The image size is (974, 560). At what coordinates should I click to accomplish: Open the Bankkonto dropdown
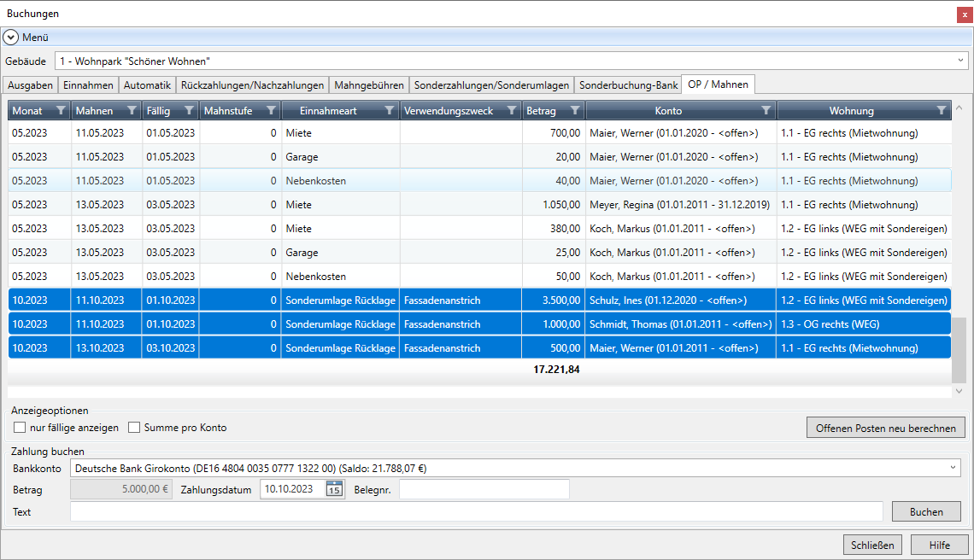953,468
